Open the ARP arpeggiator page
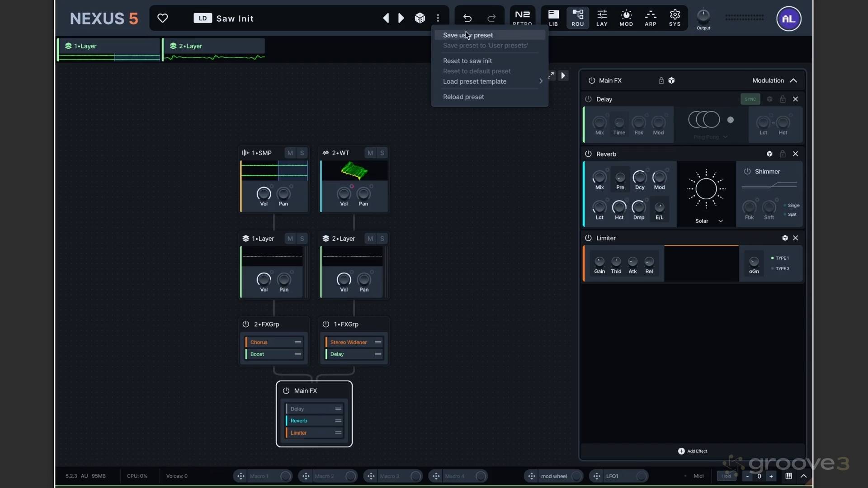868x488 pixels. (651, 18)
